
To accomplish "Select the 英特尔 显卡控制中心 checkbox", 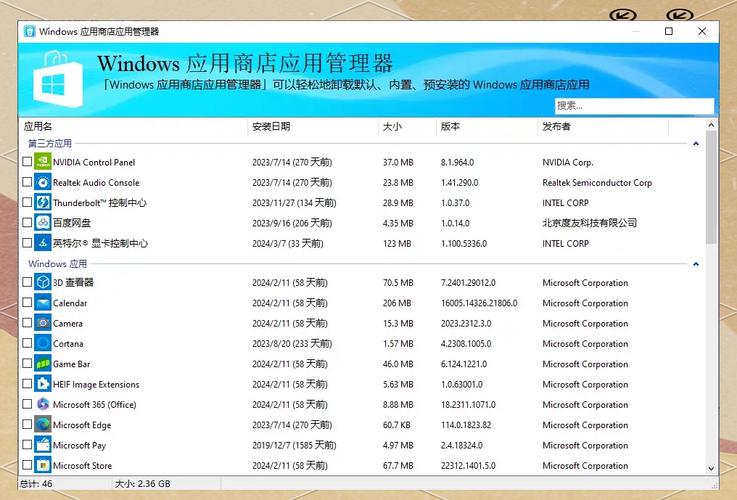I will pos(27,243).
